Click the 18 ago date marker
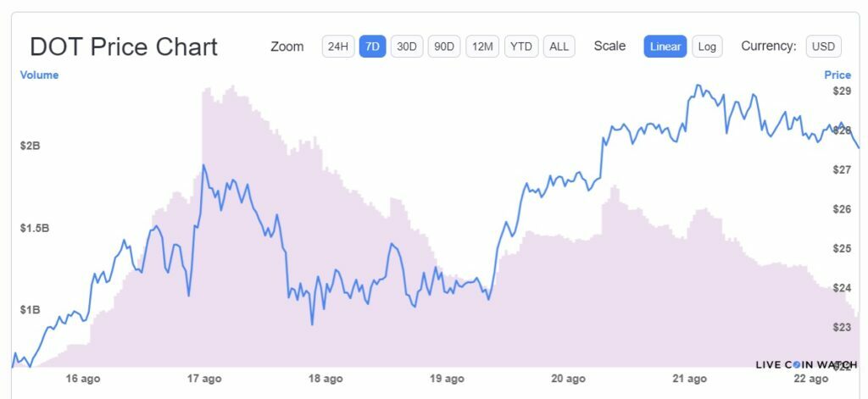 325,379
